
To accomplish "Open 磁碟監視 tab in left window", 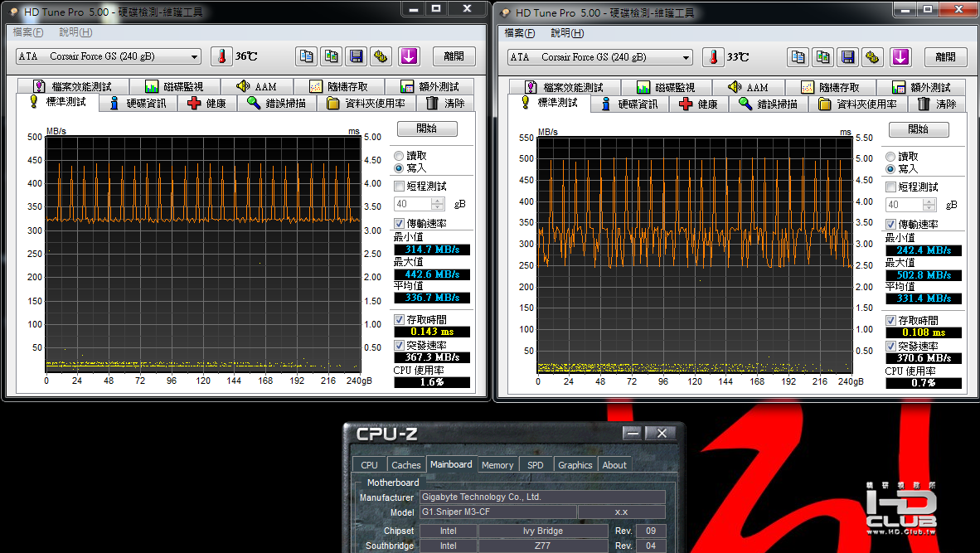I will tap(175, 86).
